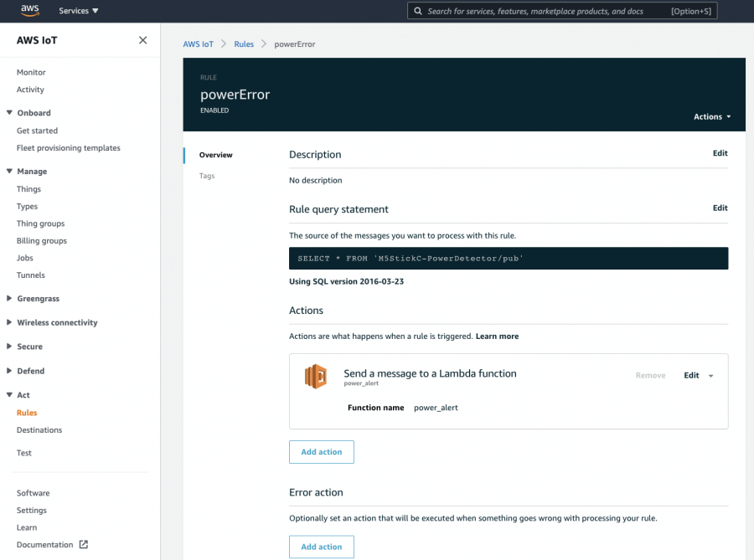
Task: Click Add action under Error action
Action: (x=322, y=547)
